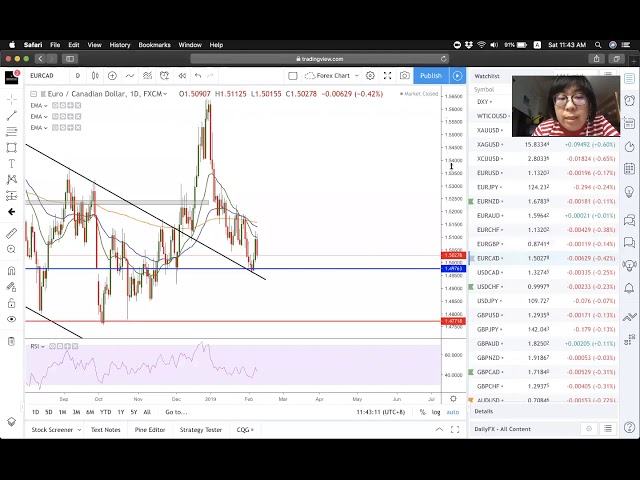Expand the RSI indicator legend arrow
The width and height of the screenshot is (640, 480).
(x=45, y=347)
